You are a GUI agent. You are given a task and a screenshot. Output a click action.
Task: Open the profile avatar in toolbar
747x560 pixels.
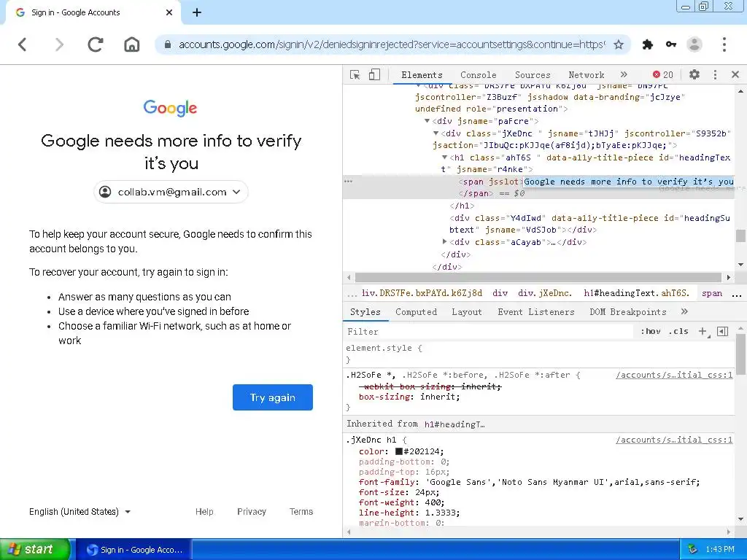click(x=694, y=44)
